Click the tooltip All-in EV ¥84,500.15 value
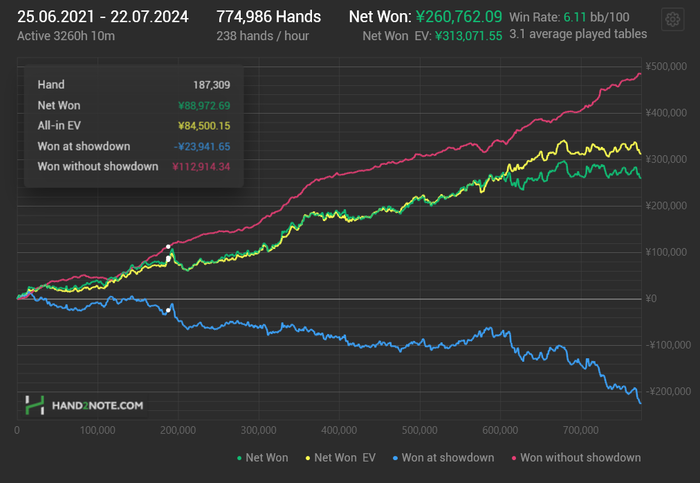 tap(204, 126)
